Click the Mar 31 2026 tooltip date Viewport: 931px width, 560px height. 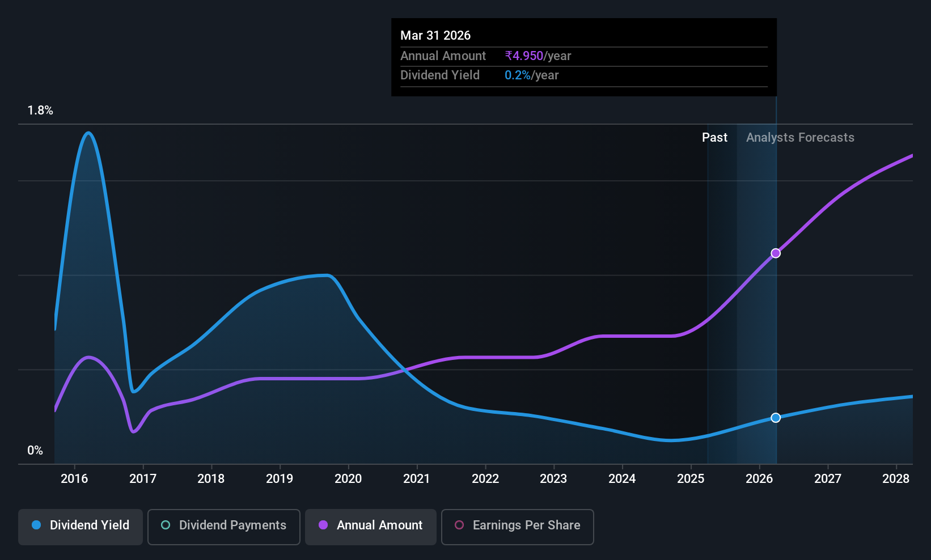[x=435, y=35]
